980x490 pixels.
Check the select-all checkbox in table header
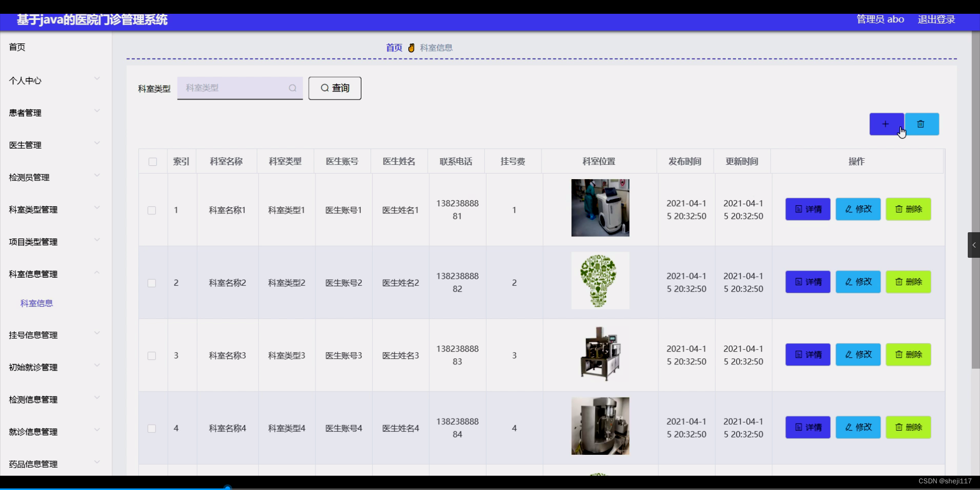pos(153,162)
